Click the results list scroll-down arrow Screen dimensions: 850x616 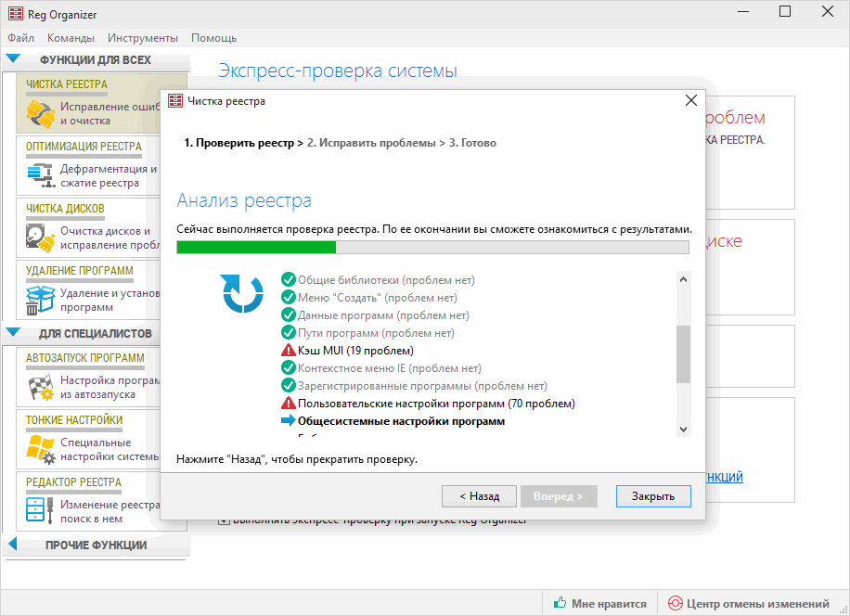pos(683,430)
